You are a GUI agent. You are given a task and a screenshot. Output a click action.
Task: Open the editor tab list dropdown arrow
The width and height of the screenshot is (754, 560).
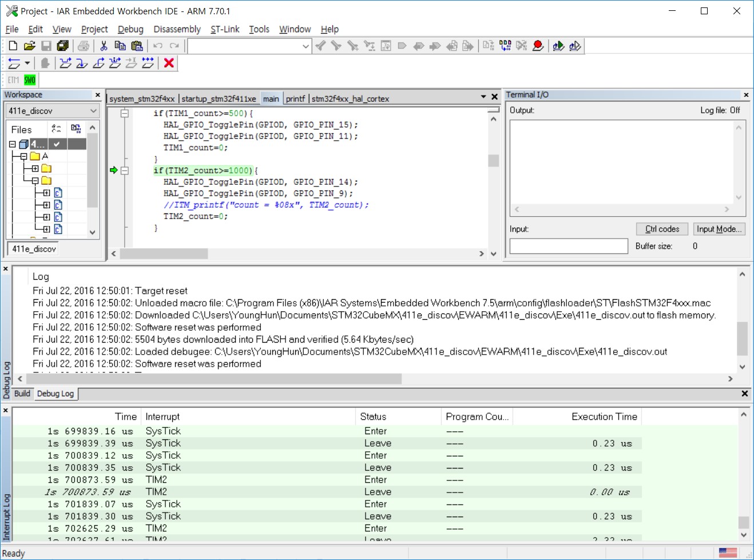tap(483, 97)
